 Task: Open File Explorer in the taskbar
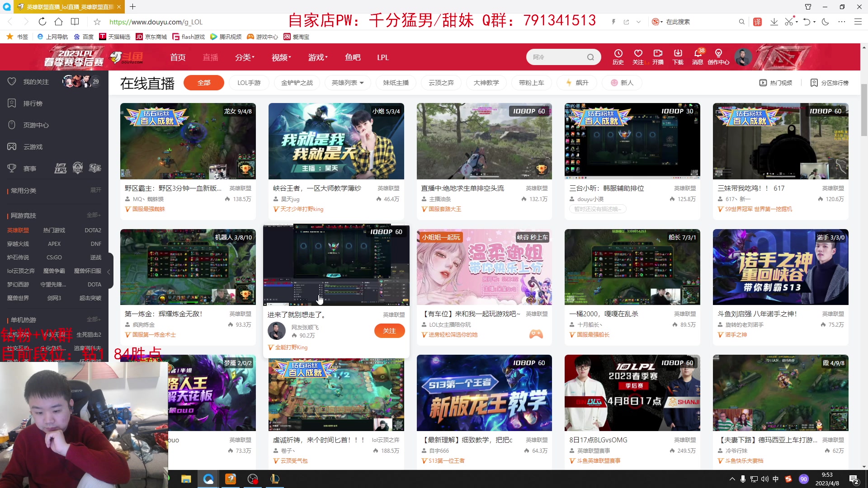pyautogui.click(x=186, y=479)
